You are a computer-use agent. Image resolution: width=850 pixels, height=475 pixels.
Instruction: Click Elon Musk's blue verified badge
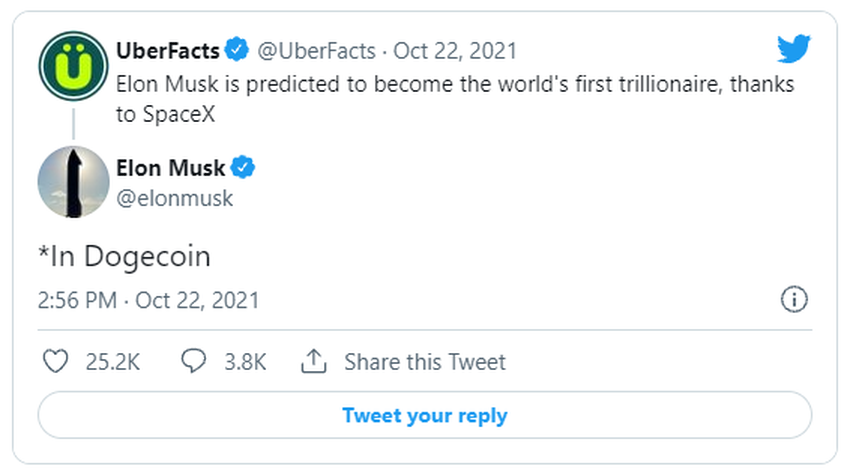pos(243,167)
